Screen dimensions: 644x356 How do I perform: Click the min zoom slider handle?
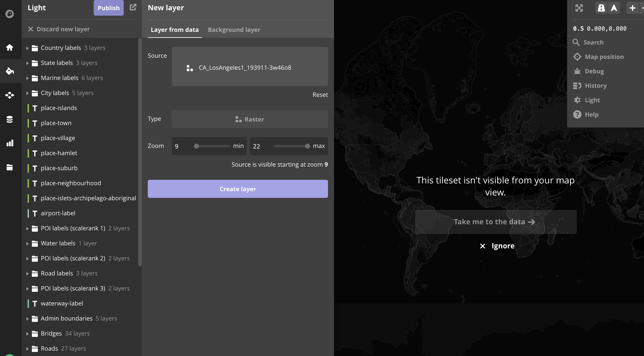[x=196, y=146]
